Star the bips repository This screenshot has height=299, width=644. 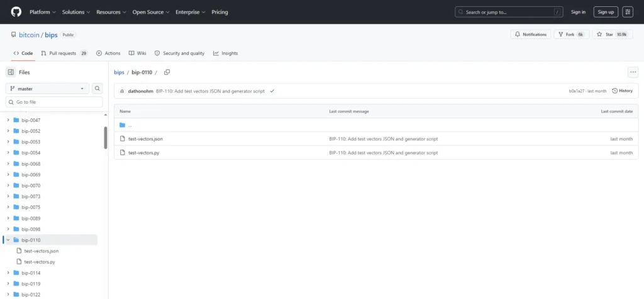(x=613, y=35)
